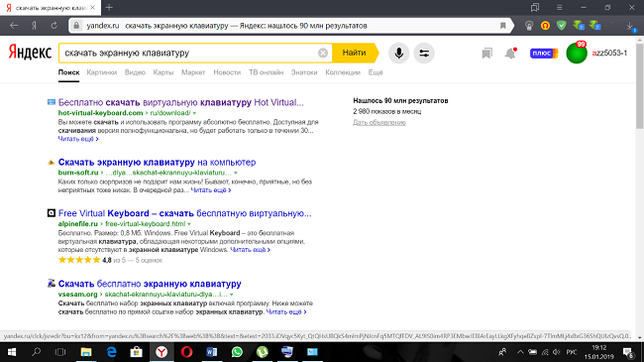The width and height of the screenshot is (644, 362).
Task: Click hot-virtual-keyboard.com green domain link
Action: [101, 113]
